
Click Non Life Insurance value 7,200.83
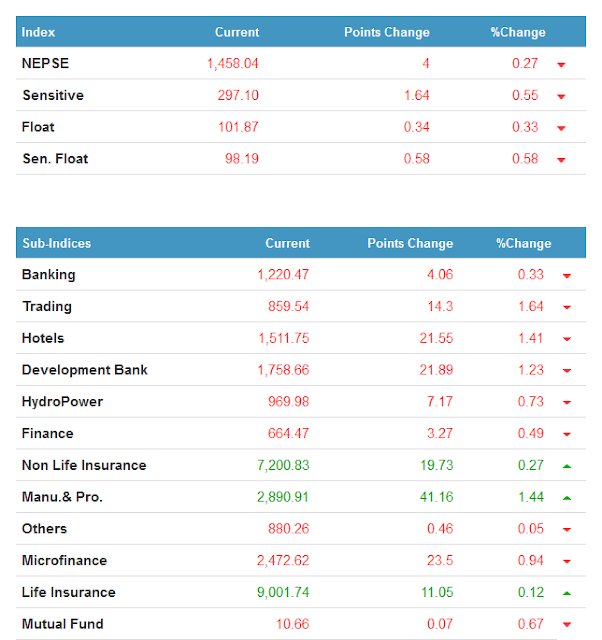pos(283,465)
